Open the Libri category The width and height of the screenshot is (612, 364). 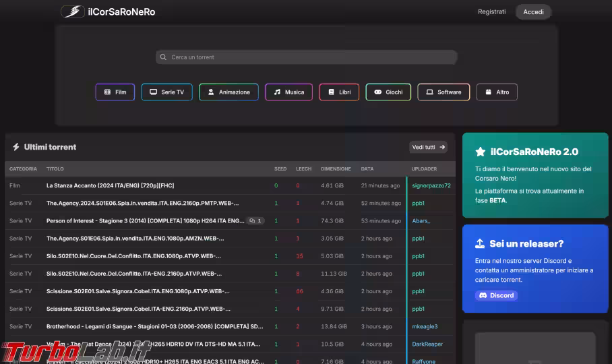339,92
